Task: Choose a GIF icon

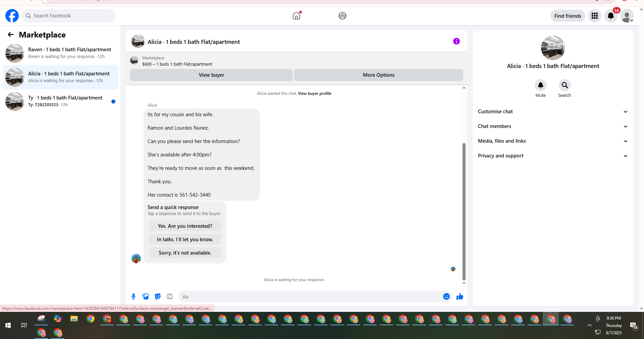Action: (170, 296)
